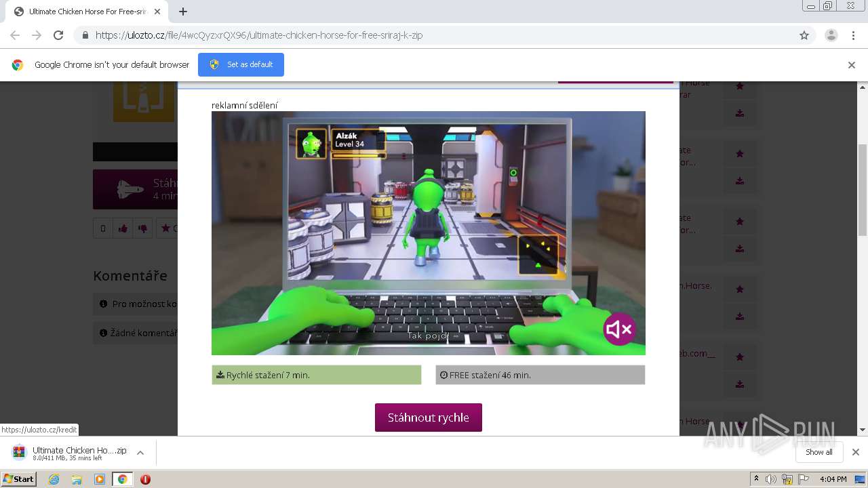The height and width of the screenshot is (488, 868).
Task: Download the fifth related file
Action: (740, 384)
